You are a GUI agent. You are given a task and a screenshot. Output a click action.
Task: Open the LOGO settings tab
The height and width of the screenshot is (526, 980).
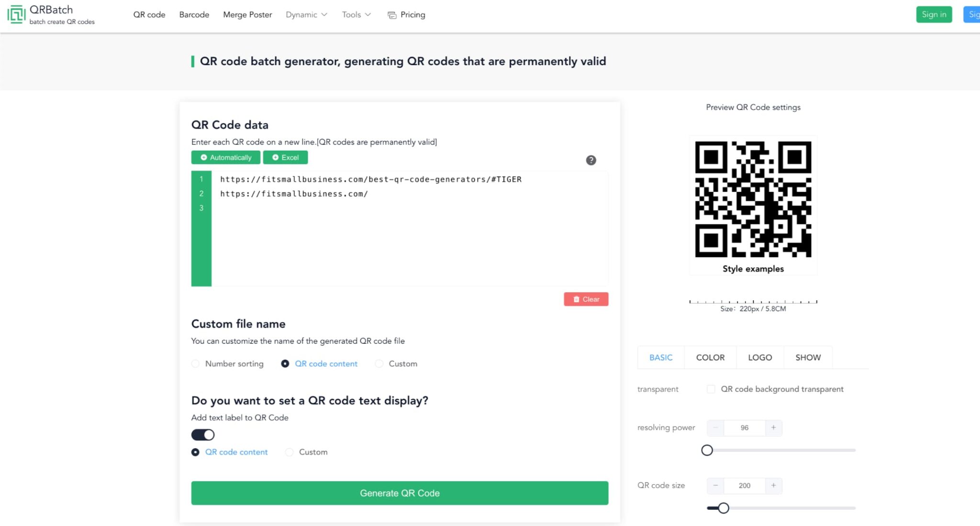click(x=759, y=357)
